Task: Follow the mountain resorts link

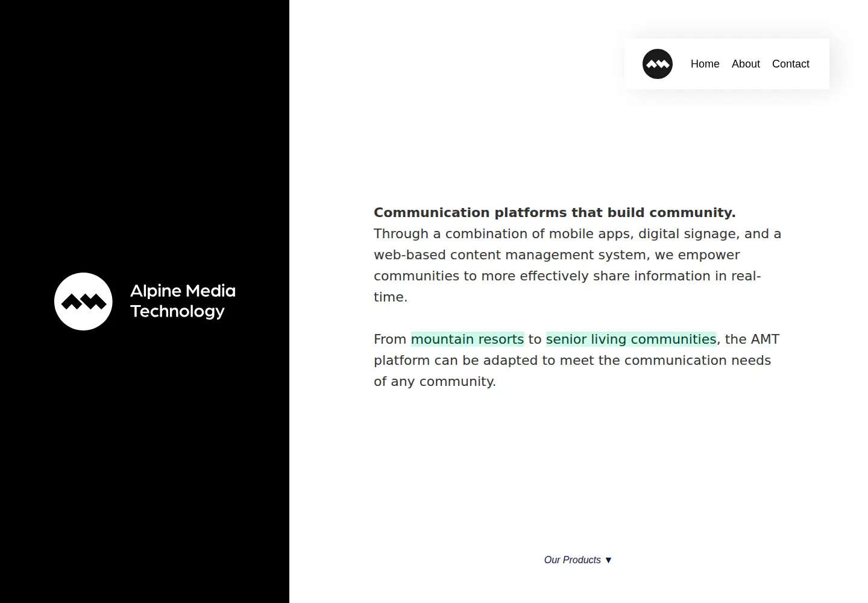Action: click(467, 339)
